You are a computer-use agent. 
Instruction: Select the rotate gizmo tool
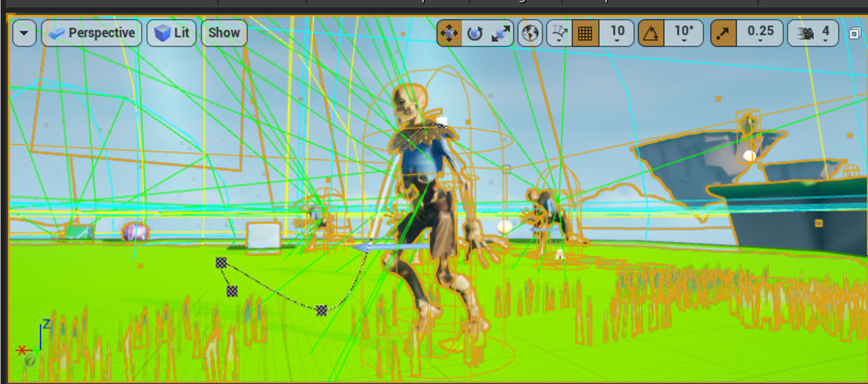[x=475, y=33]
